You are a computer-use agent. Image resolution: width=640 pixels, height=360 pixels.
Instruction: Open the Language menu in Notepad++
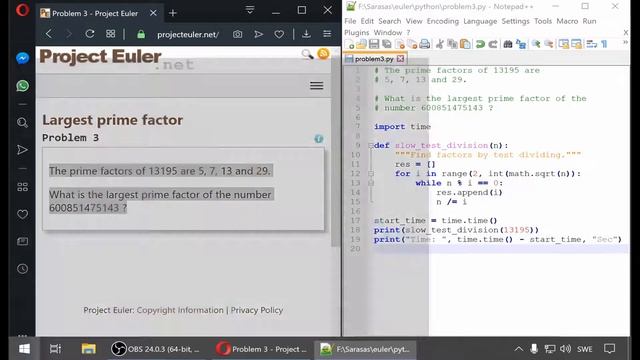click(480, 21)
